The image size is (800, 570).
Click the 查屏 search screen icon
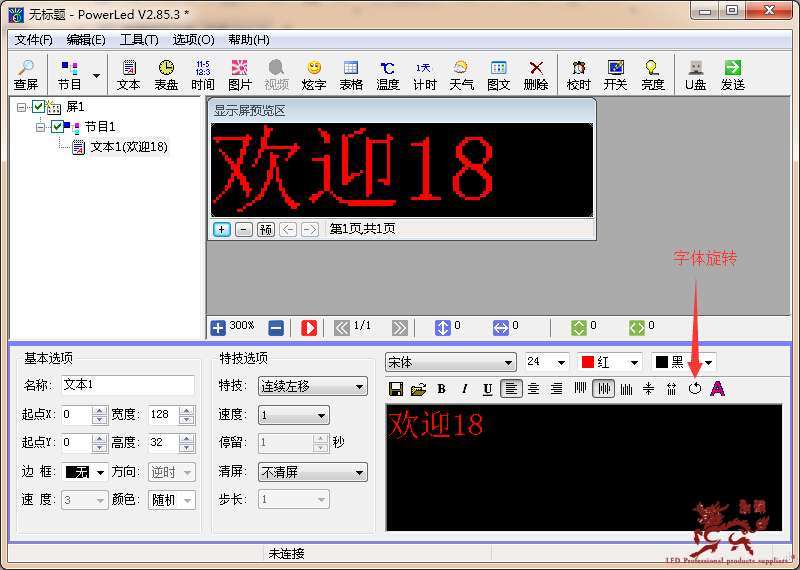tap(26, 75)
